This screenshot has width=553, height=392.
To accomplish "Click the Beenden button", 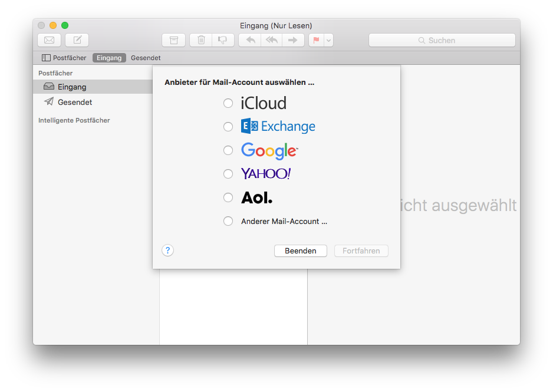I will click(301, 251).
